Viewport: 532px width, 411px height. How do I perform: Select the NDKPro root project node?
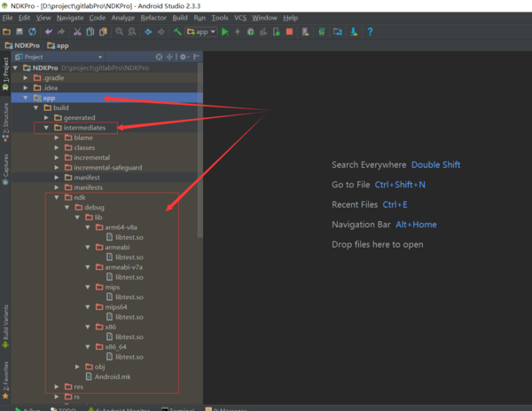40,68
